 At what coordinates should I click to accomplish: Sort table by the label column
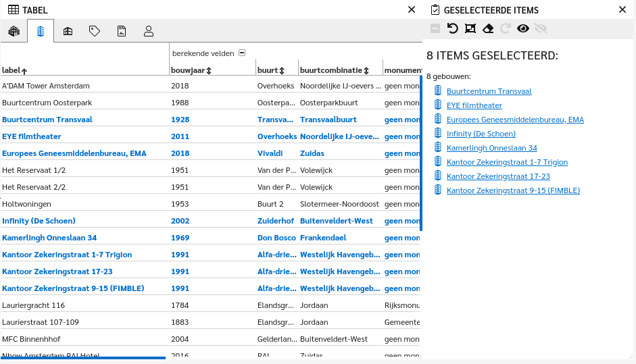click(x=14, y=70)
